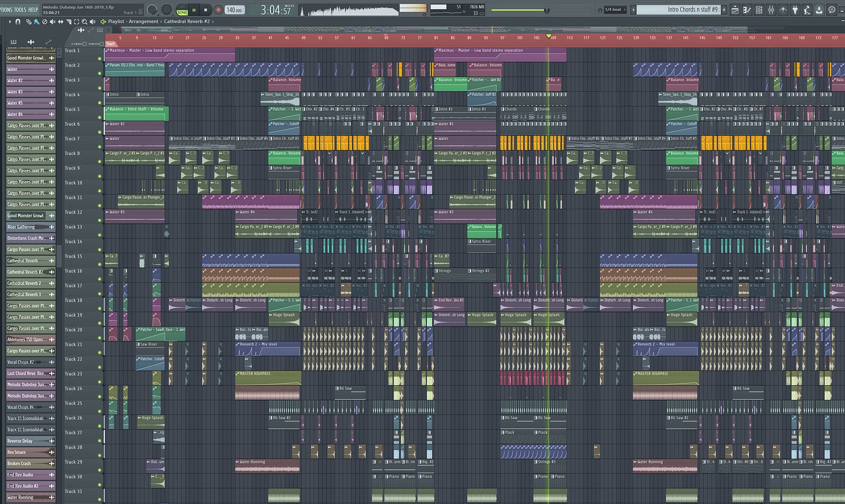
Task: Open the Piano roll toolbar icon
Action: coord(747,9)
